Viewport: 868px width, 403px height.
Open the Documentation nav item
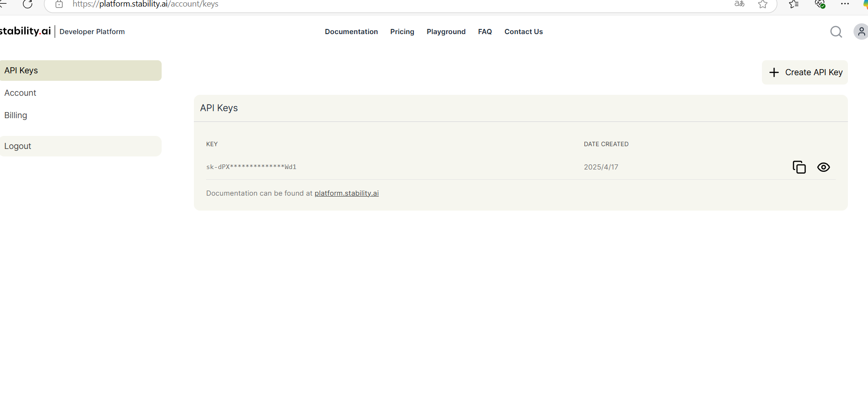tap(351, 32)
